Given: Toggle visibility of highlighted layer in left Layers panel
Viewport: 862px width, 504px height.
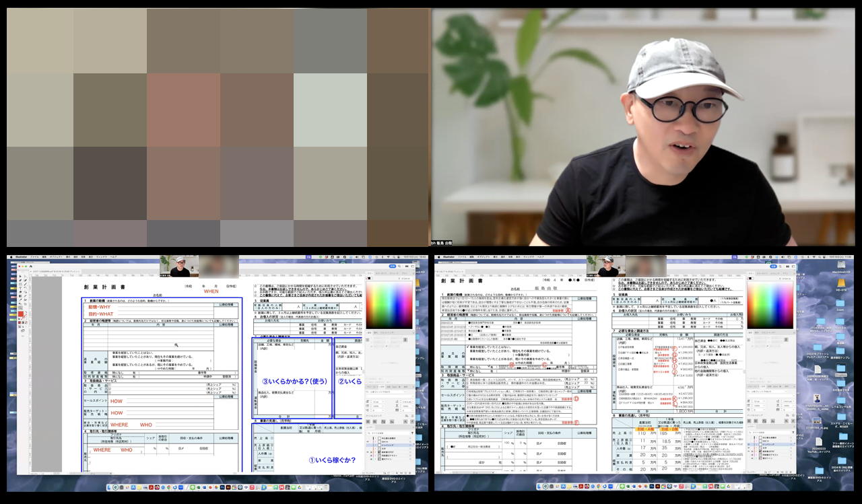Looking at the screenshot, I should [368, 445].
